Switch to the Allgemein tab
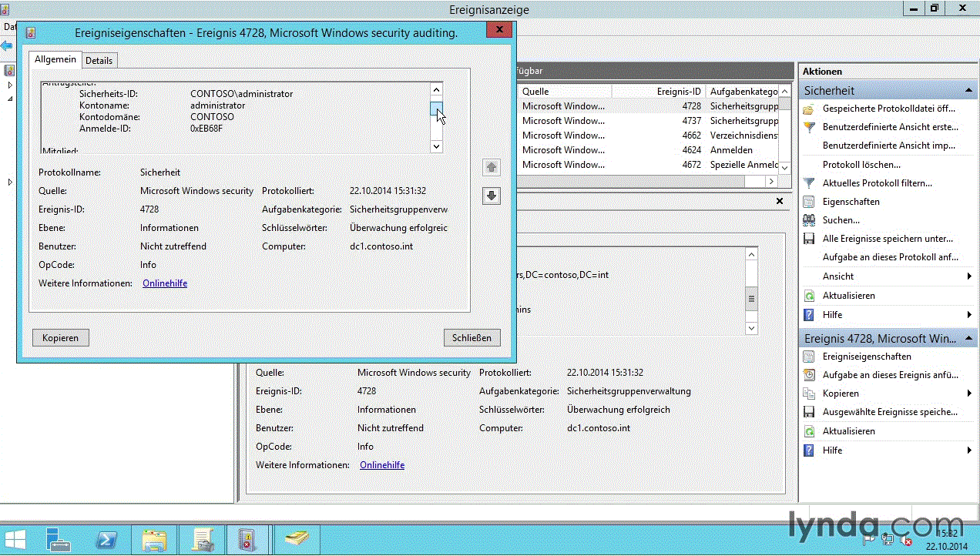 tap(55, 59)
